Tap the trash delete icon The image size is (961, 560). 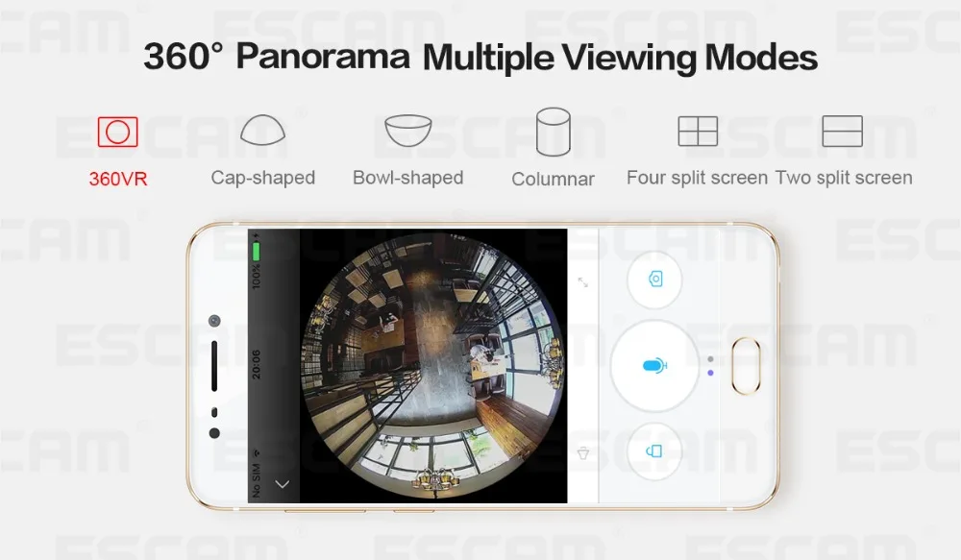tap(583, 453)
